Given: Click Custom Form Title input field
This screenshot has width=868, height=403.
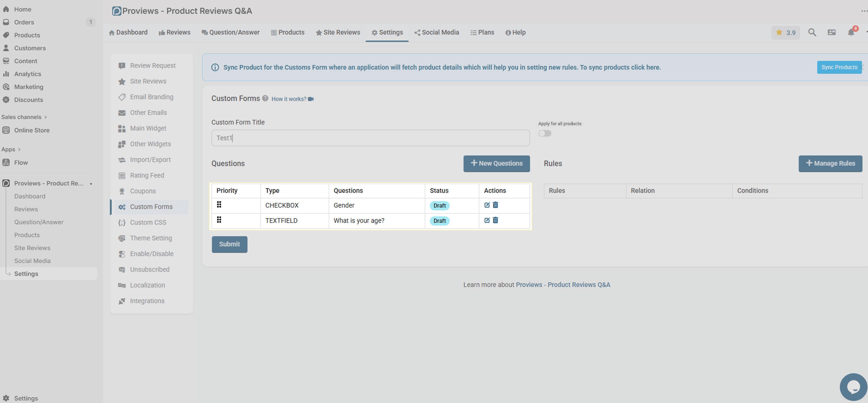Looking at the screenshot, I should pos(370,138).
